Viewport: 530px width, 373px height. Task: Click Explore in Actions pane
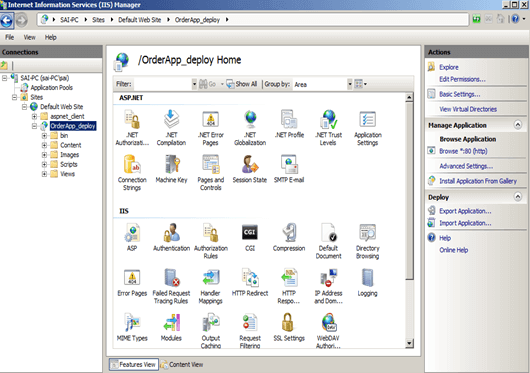(449, 67)
